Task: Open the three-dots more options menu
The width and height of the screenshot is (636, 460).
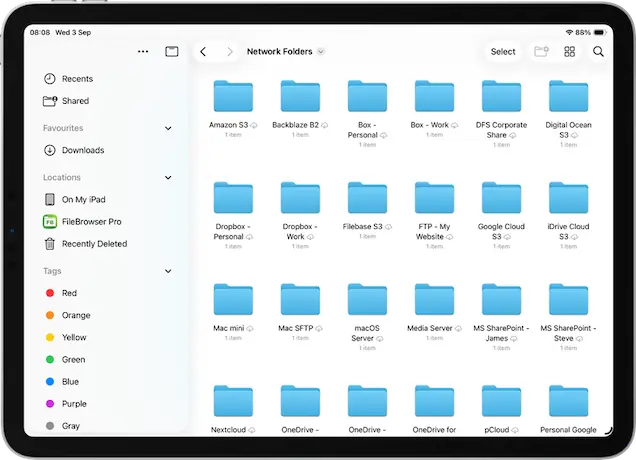Action: pos(143,52)
